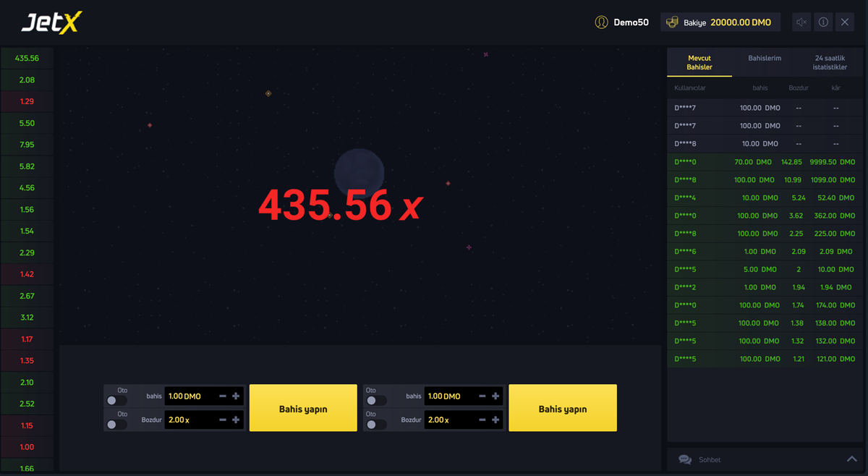This screenshot has height=476, width=868.
Task: Click the casino chip icon beside Bakiye
Action: pyautogui.click(x=672, y=22)
